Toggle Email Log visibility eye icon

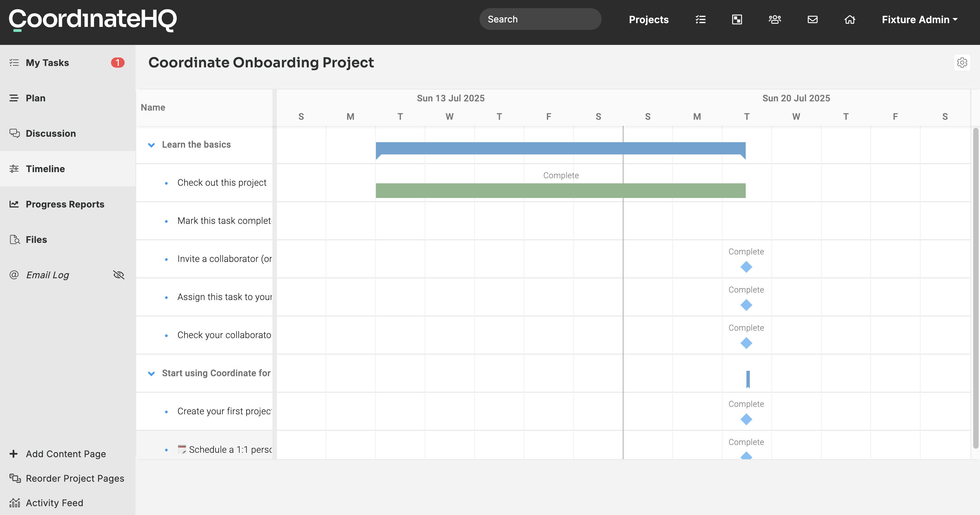pos(119,275)
